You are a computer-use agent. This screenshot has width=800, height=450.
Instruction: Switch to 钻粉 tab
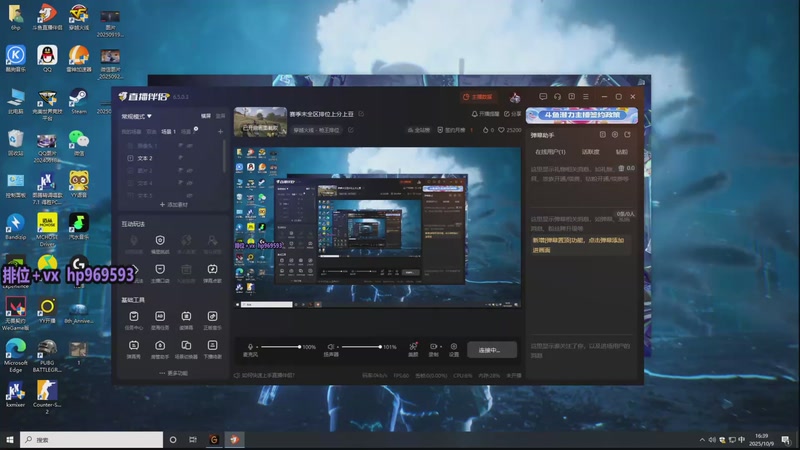pos(621,152)
